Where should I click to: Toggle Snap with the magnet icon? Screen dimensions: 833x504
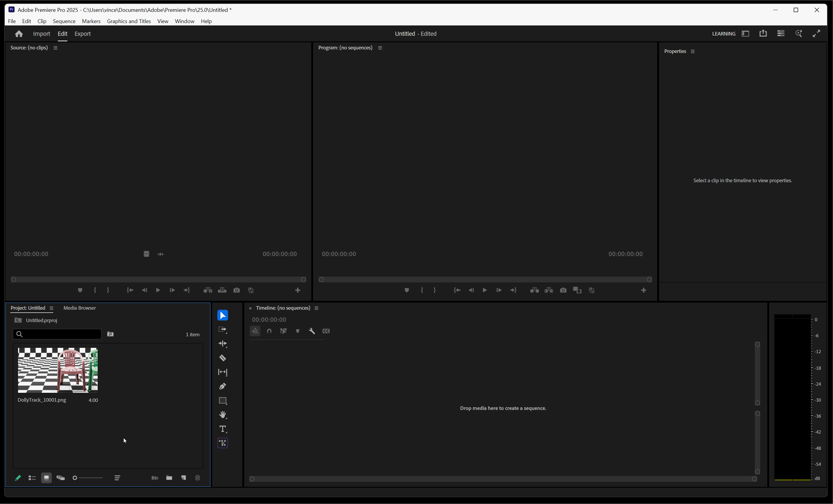tap(270, 331)
